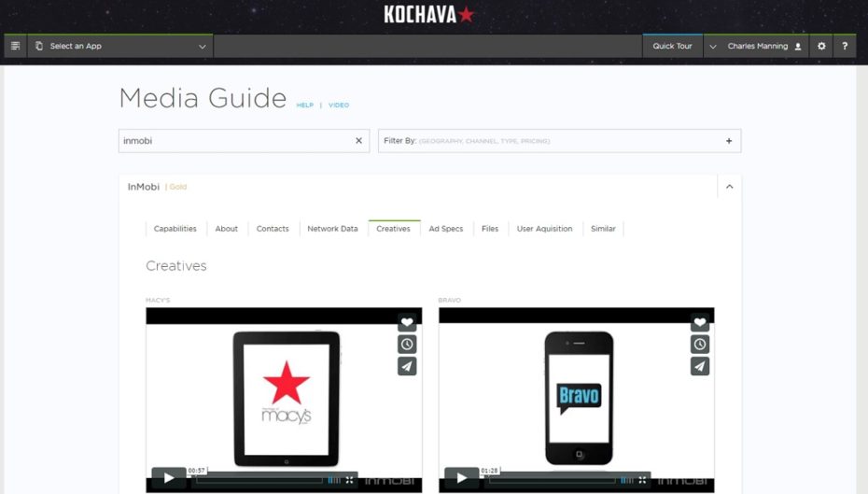Click the Bravo video thumbnail

coord(576,400)
